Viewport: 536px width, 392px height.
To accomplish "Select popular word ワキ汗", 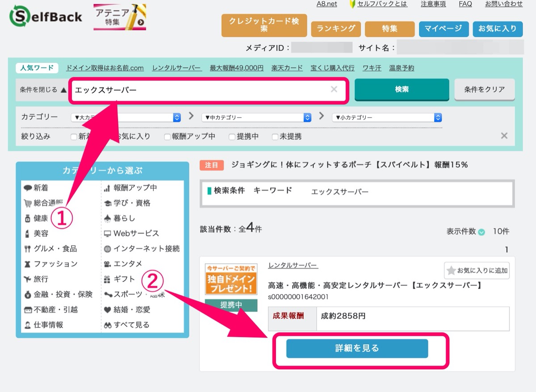I will 372,68.
